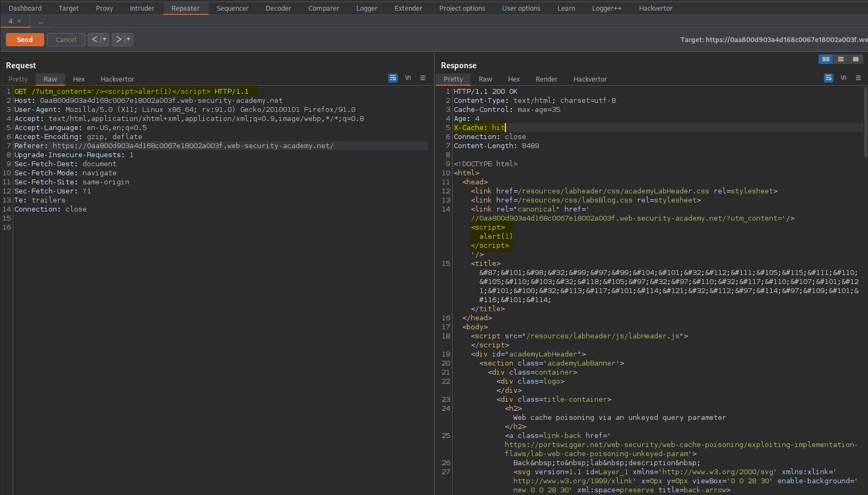Open the Hackvertor view of the response
The width and height of the screenshot is (868, 495).
(x=590, y=79)
